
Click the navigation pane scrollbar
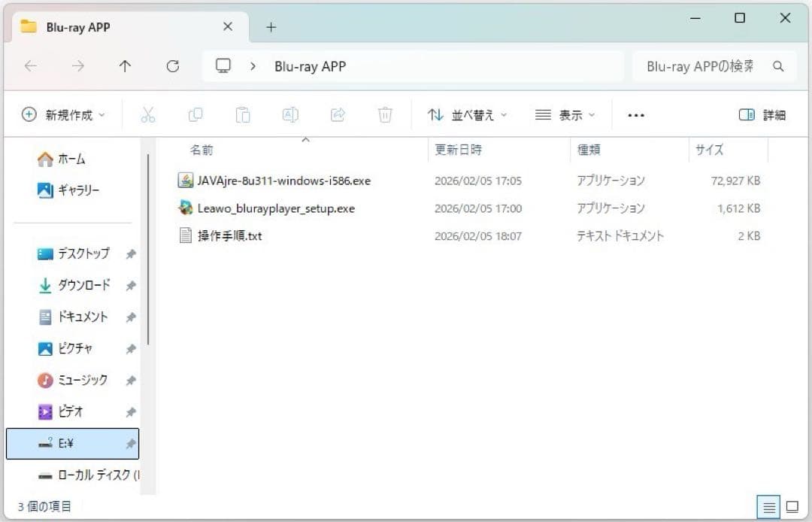point(148,250)
